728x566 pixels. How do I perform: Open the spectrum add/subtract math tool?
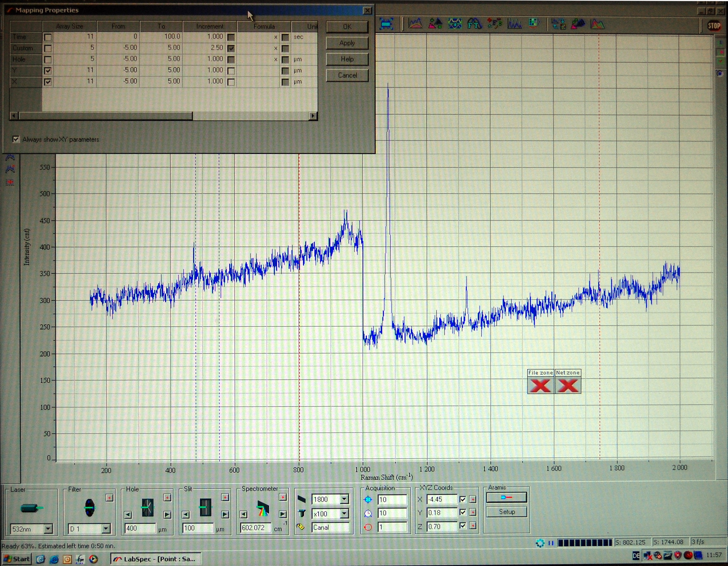point(435,24)
